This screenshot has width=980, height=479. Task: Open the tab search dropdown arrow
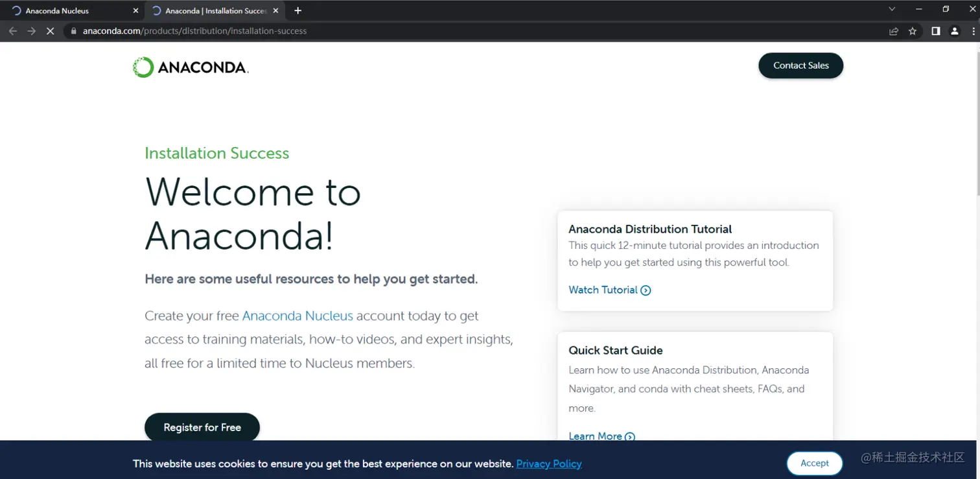click(892, 9)
